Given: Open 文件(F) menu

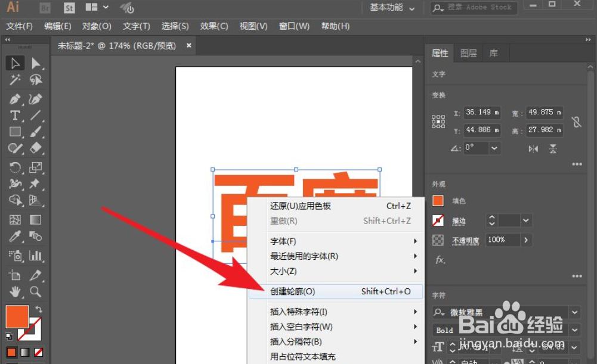Looking at the screenshot, I should point(20,26).
